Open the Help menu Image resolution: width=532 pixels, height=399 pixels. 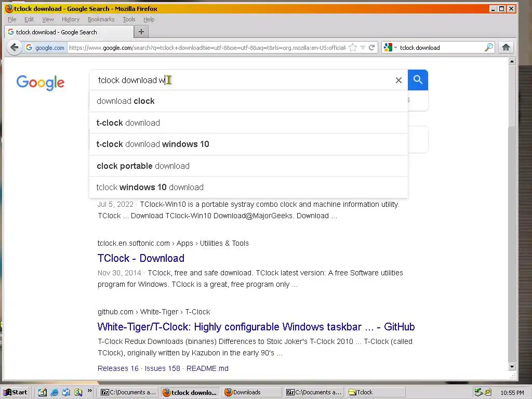(x=149, y=19)
